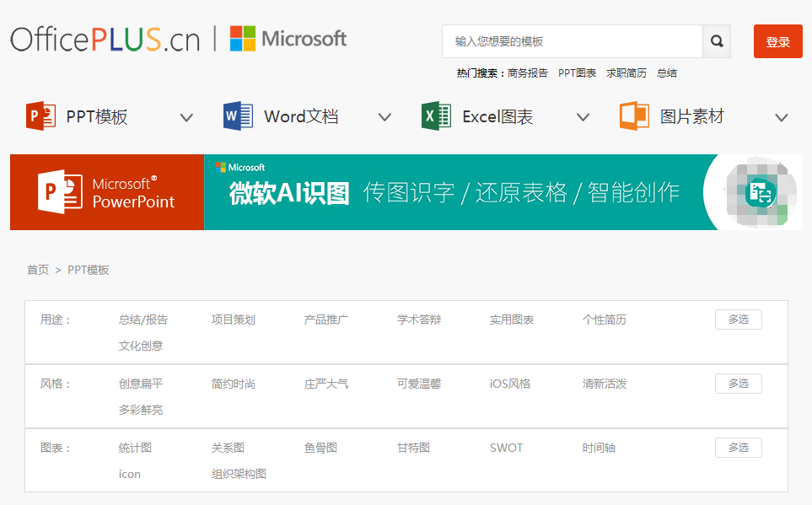Click the PowerPoint icon beside PPT模板
The image size is (812, 505).
(x=41, y=116)
